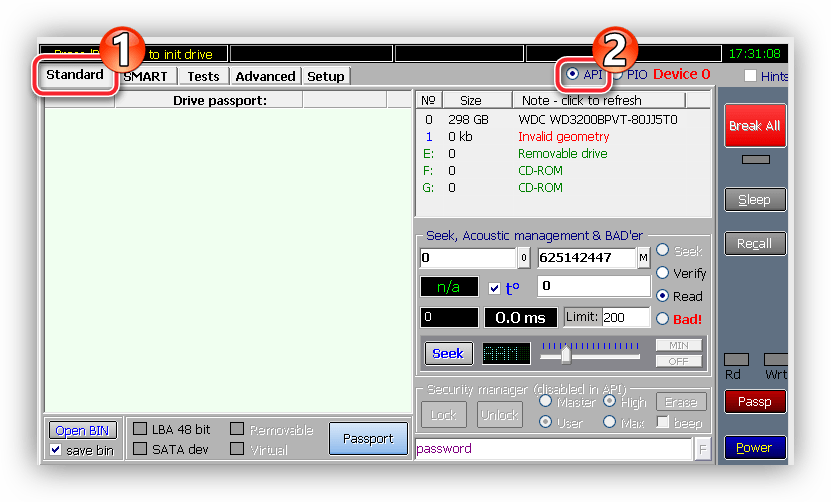Click the M button beside end LBA
The image size is (831, 502).
coord(643,258)
